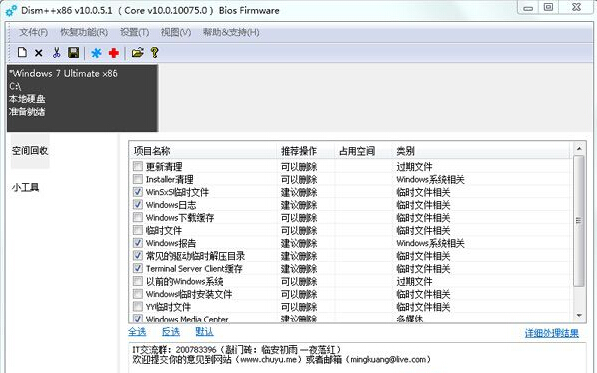Screen dimensions: 597x373
Task: Uncheck the 常见的驱动临时解压目录 checkbox
Action: 138,255
